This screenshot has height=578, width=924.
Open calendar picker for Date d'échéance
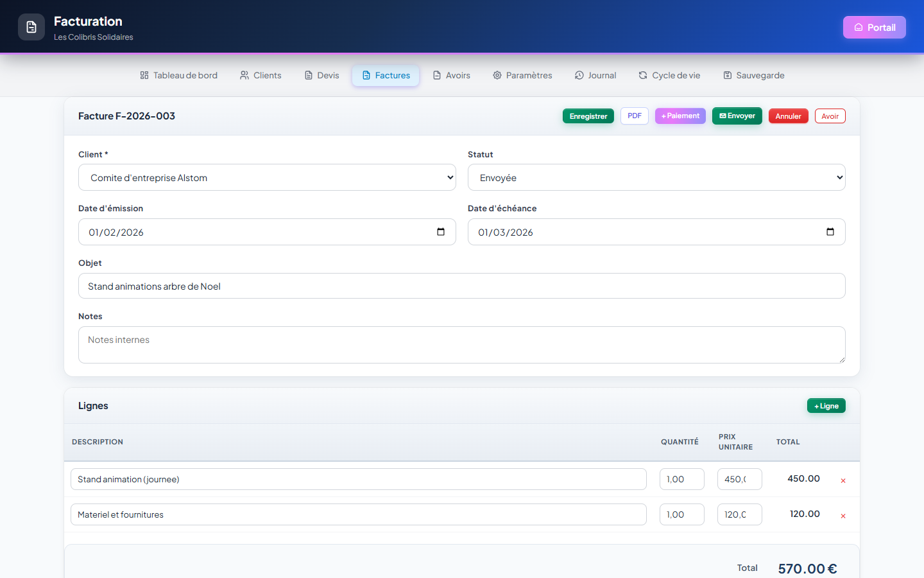click(x=830, y=232)
